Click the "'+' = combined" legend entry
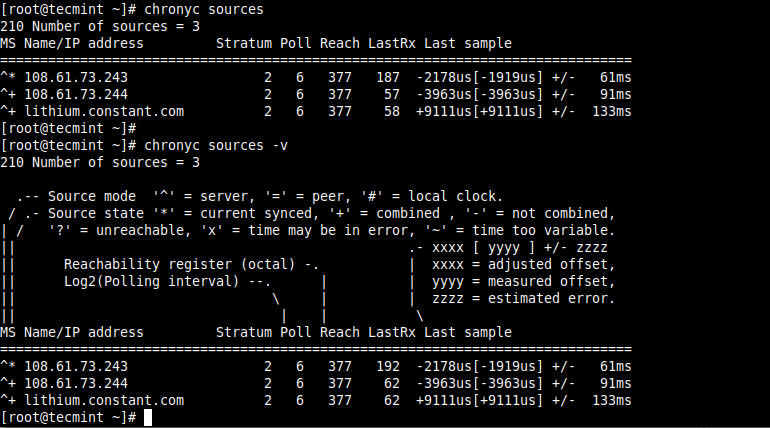This screenshot has height=428, width=770. (384, 214)
